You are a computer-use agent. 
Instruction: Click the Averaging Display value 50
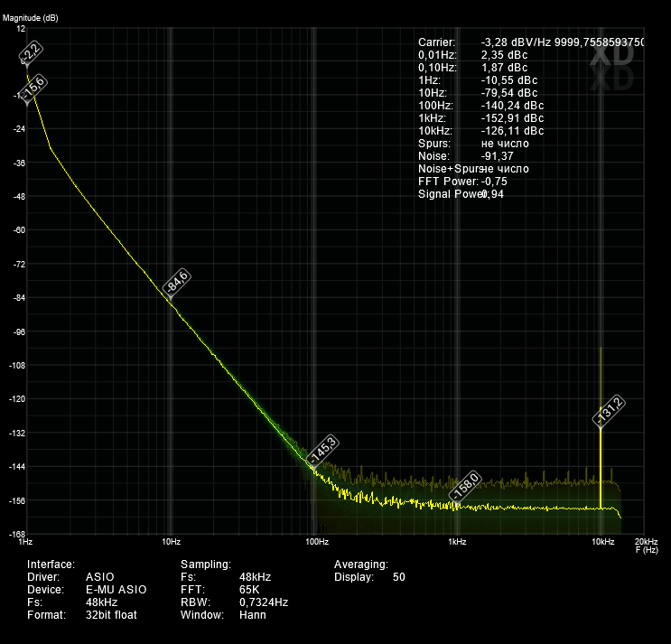399,577
